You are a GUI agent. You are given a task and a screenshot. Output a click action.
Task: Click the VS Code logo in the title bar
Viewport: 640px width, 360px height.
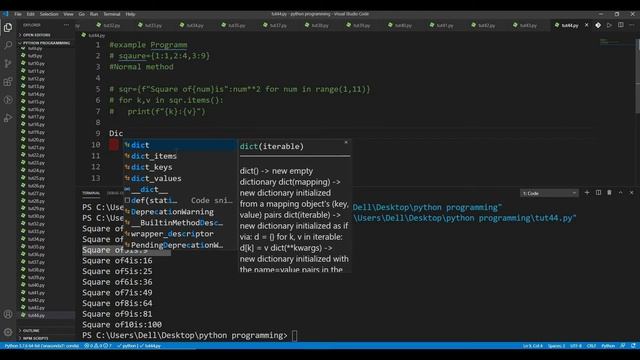5,14
